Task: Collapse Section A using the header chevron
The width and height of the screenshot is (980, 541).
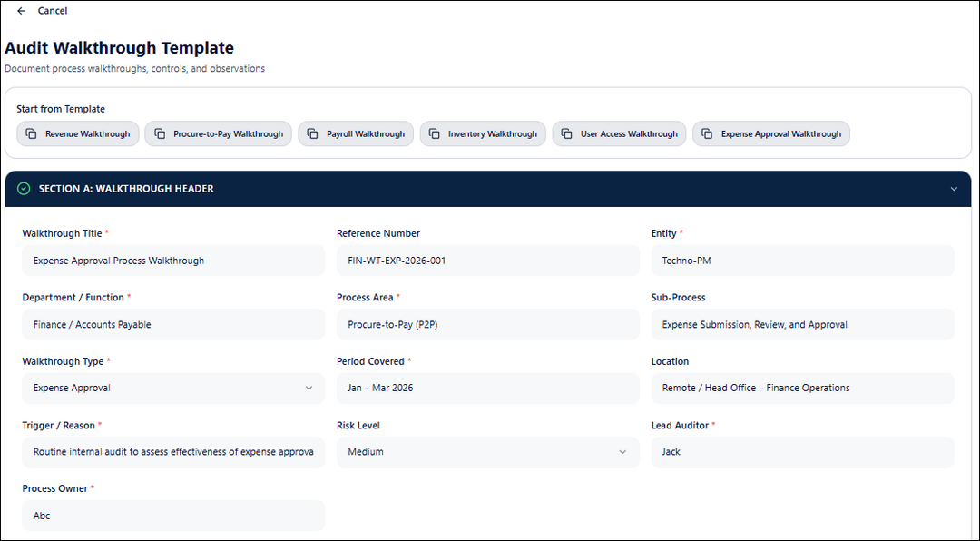Action: [954, 189]
